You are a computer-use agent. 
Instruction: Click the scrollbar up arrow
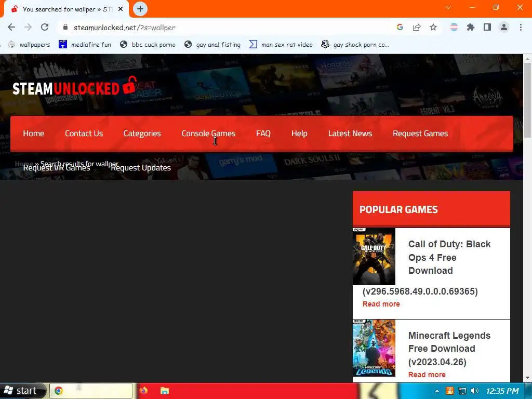[x=528, y=58]
